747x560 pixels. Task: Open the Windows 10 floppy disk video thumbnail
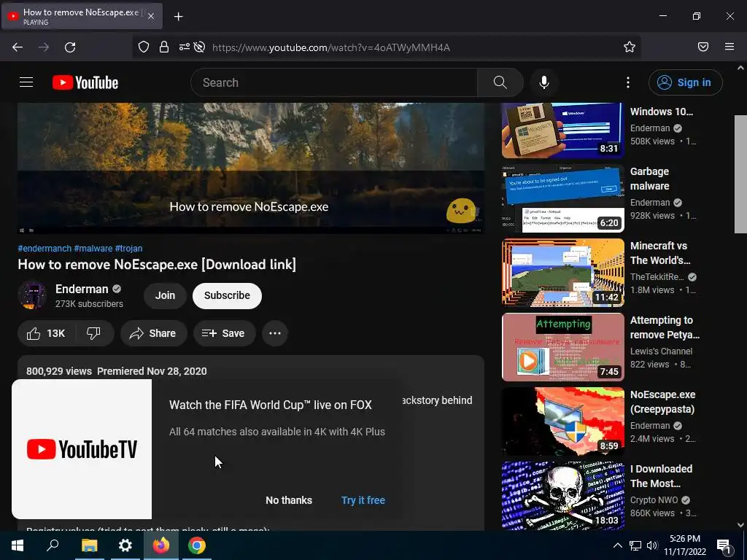562,130
